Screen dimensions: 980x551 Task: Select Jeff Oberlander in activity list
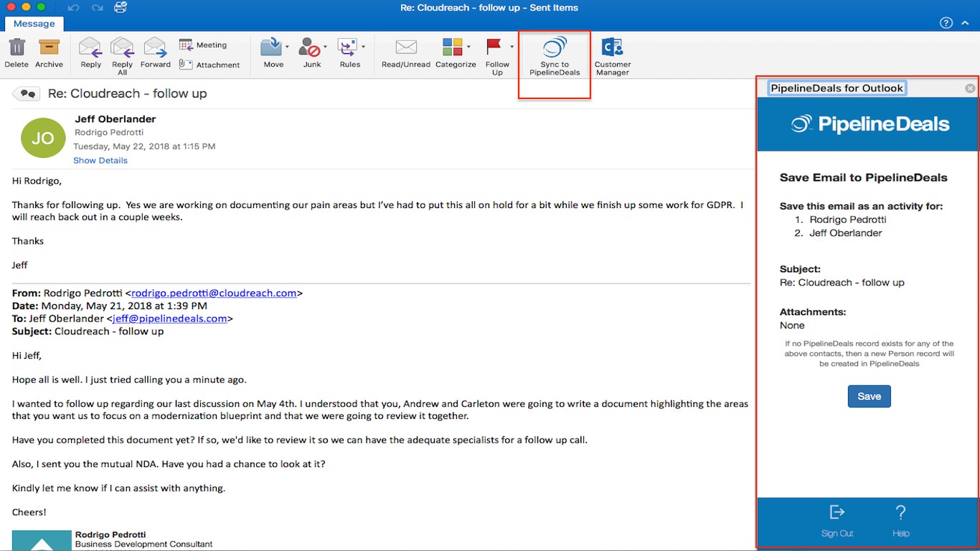click(846, 232)
